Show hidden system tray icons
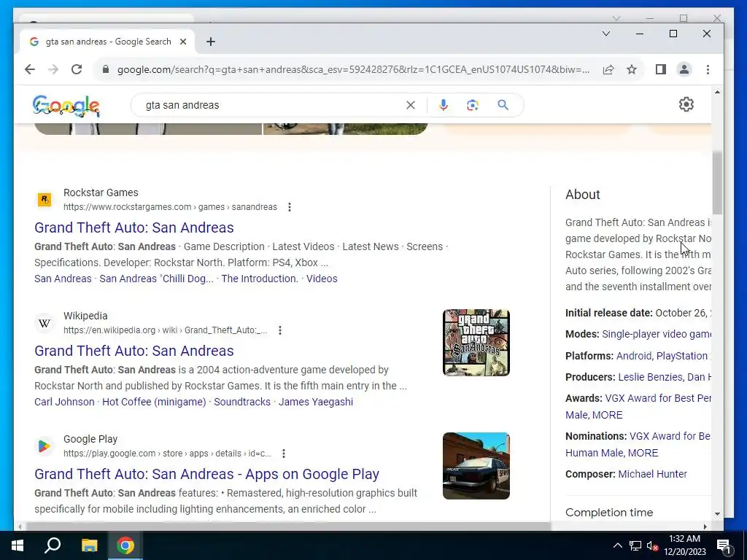 [617, 545]
